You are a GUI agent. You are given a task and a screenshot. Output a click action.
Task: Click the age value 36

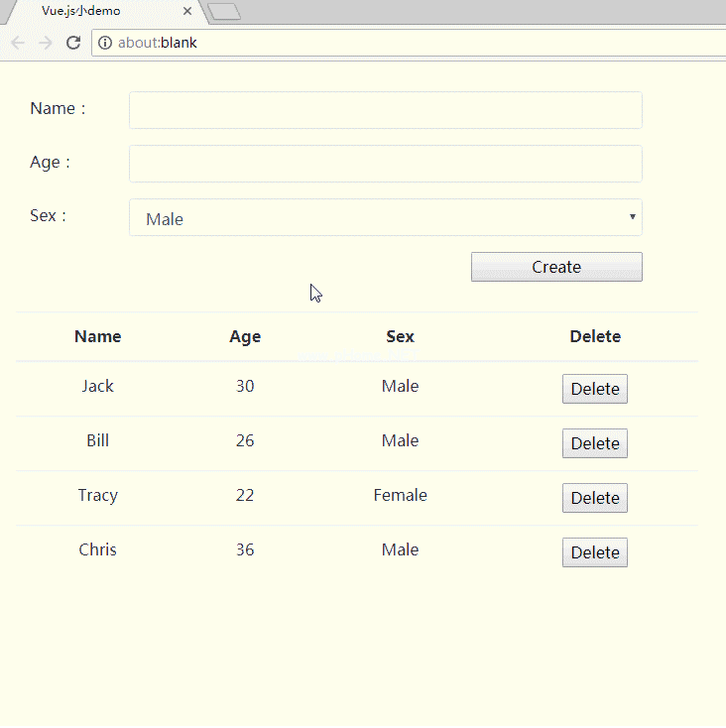coord(245,549)
